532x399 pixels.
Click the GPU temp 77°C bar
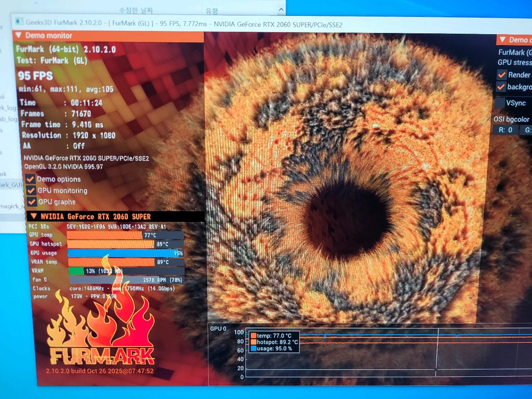pos(125,235)
